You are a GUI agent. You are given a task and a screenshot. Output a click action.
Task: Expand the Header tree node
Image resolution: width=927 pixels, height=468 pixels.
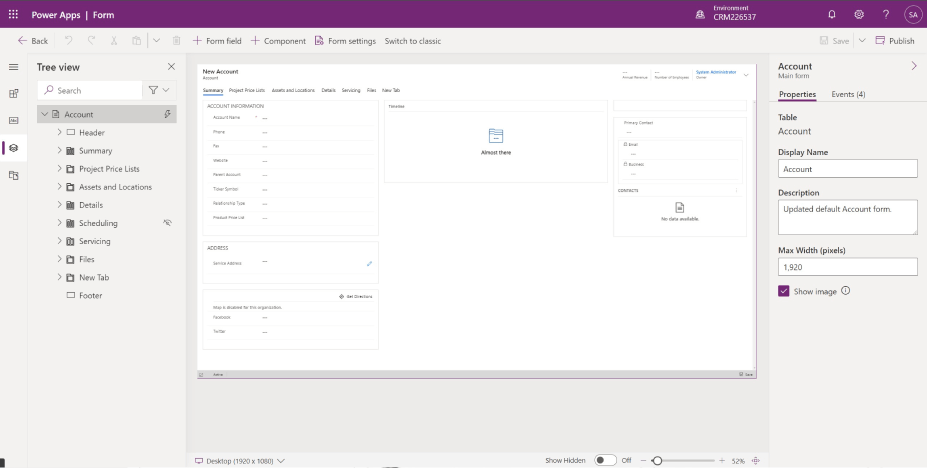[59, 132]
